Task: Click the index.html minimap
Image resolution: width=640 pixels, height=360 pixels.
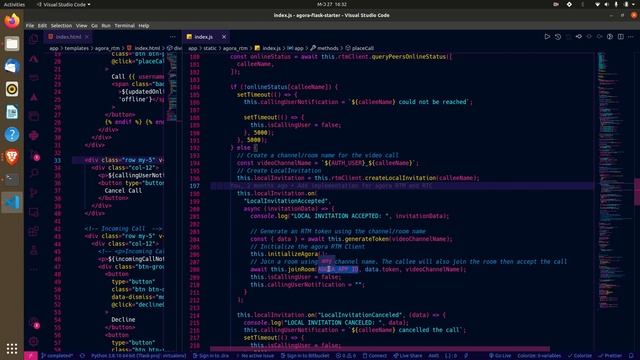Action: tap(172, 87)
